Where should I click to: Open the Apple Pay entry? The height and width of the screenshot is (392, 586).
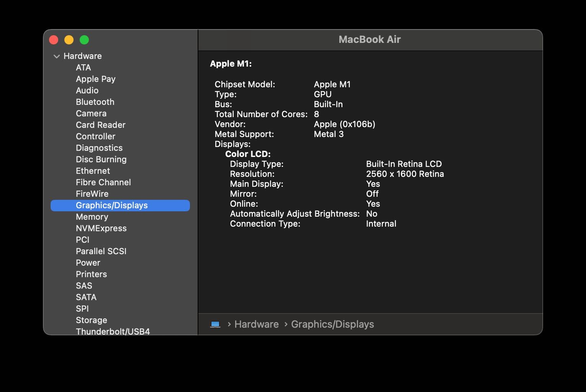(95, 79)
